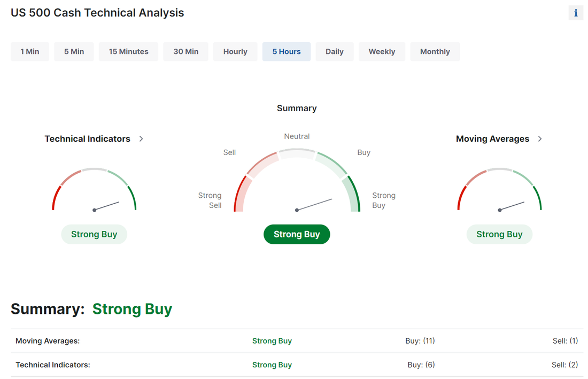Switch to the 5 Min tab
This screenshot has height=379, width=588.
[x=74, y=52]
